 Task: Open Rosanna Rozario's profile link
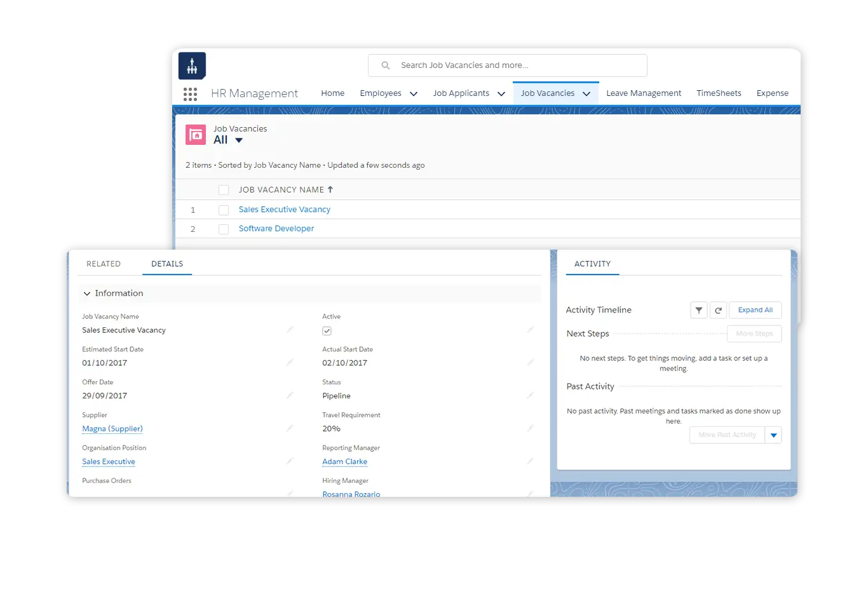click(351, 494)
